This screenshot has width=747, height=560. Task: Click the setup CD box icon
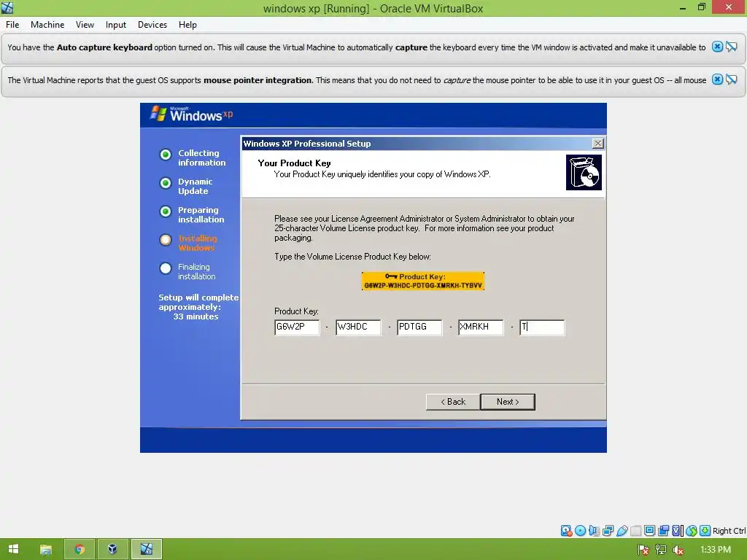[x=584, y=172]
